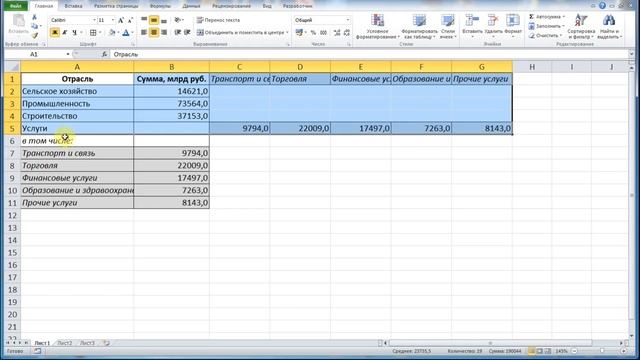Toggle Top vertical align button

coord(144,20)
